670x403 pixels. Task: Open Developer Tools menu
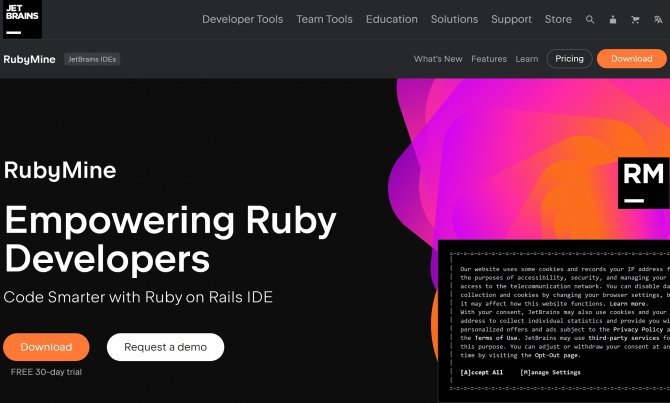click(x=243, y=19)
